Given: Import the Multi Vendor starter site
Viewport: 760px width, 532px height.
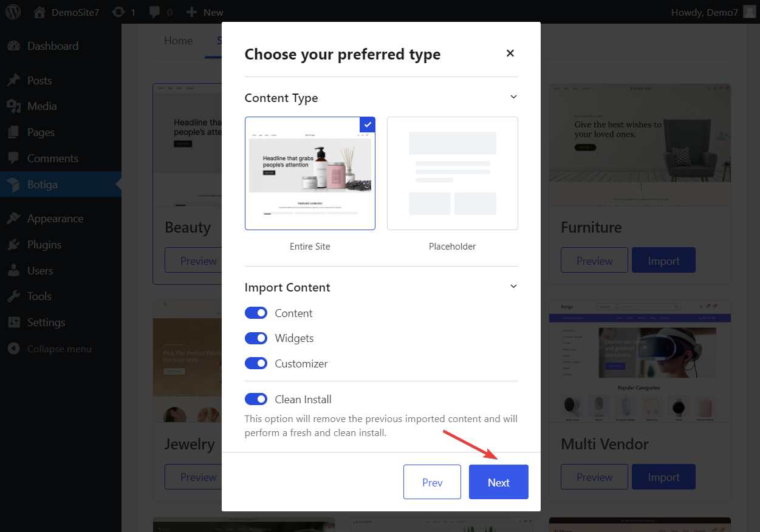Looking at the screenshot, I should (663, 477).
